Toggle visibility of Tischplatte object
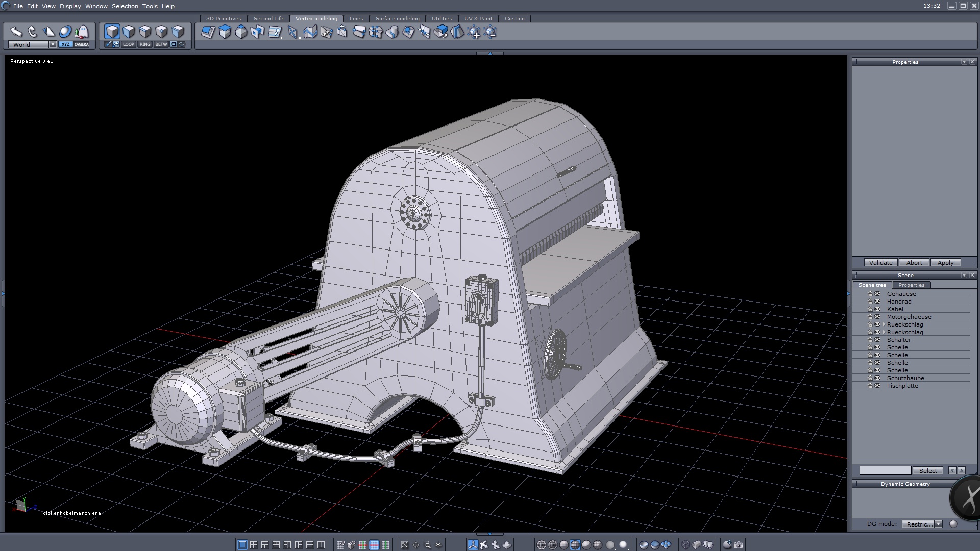Image resolution: width=980 pixels, height=551 pixels. click(877, 386)
